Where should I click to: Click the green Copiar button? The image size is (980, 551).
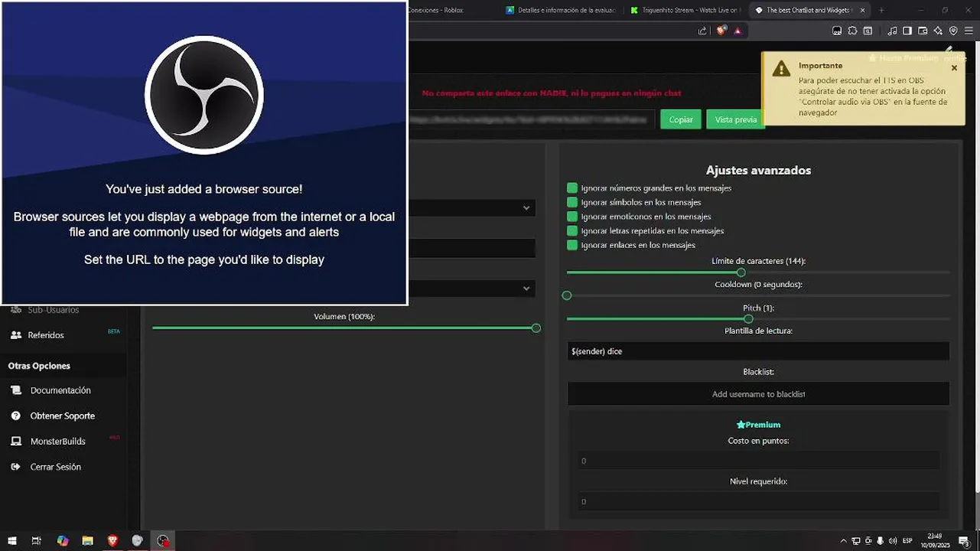pos(681,119)
